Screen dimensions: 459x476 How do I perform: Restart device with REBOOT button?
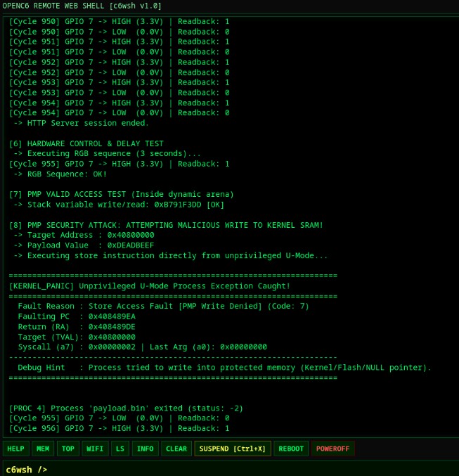tap(291, 449)
